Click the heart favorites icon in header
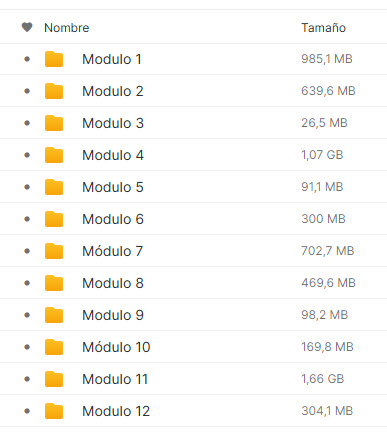The height and width of the screenshot is (447, 387). pyautogui.click(x=27, y=27)
